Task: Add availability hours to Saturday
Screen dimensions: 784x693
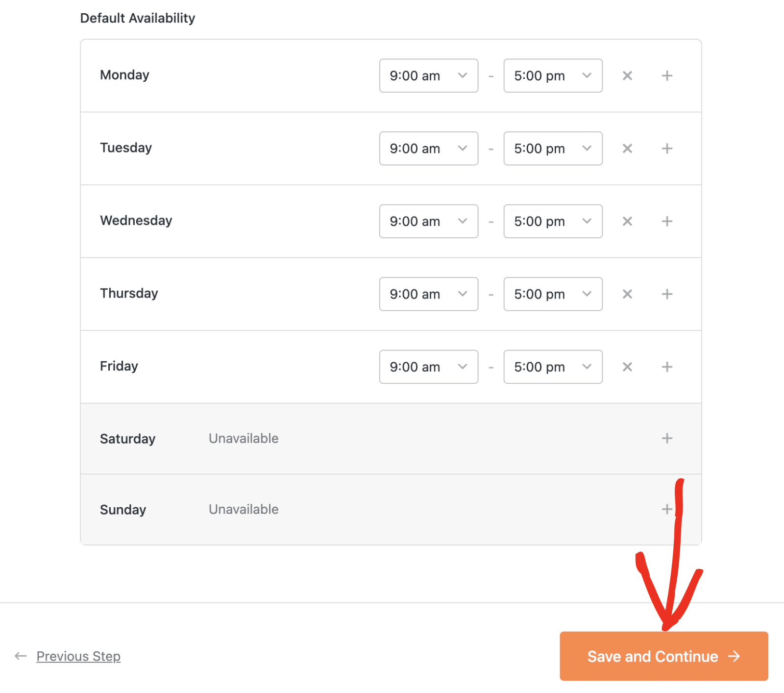Action: pos(667,439)
